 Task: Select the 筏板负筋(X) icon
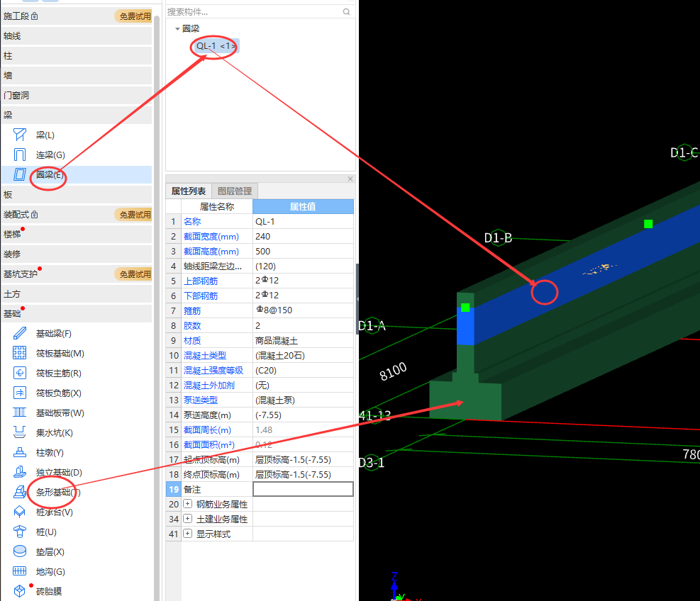tap(20, 393)
